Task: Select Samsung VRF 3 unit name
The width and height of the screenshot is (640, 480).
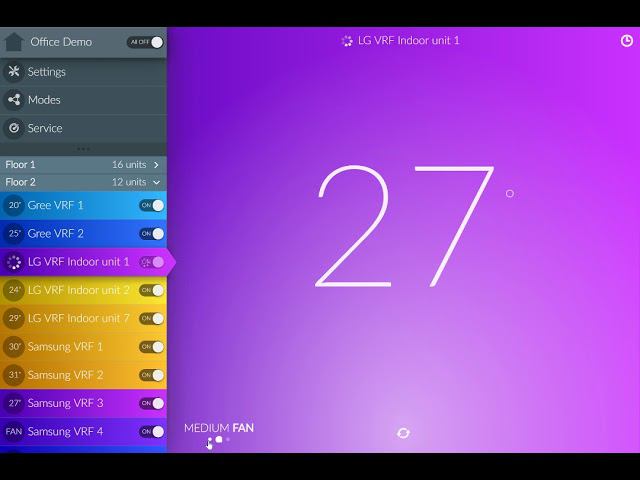Action: click(x=65, y=403)
